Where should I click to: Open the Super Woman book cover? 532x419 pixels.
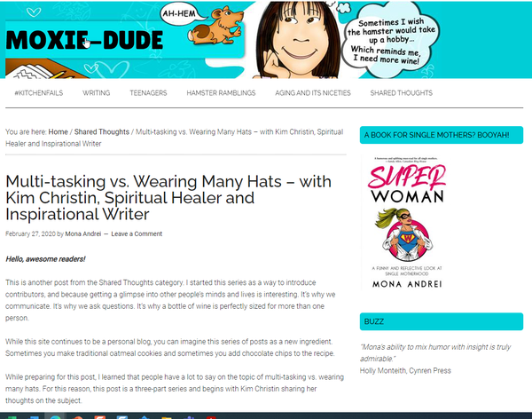coord(407,223)
